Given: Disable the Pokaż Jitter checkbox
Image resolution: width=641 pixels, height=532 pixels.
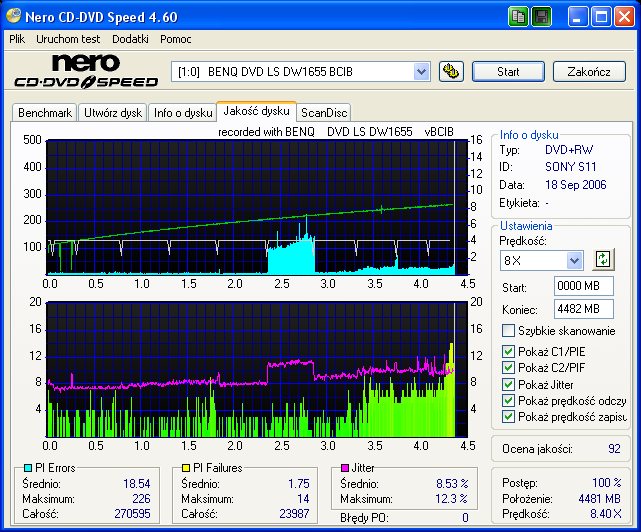Looking at the screenshot, I should click(508, 384).
